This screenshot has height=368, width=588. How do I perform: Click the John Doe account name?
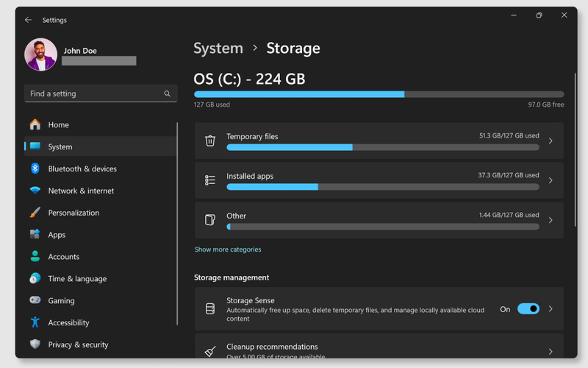pyautogui.click(x=80, y=51)
